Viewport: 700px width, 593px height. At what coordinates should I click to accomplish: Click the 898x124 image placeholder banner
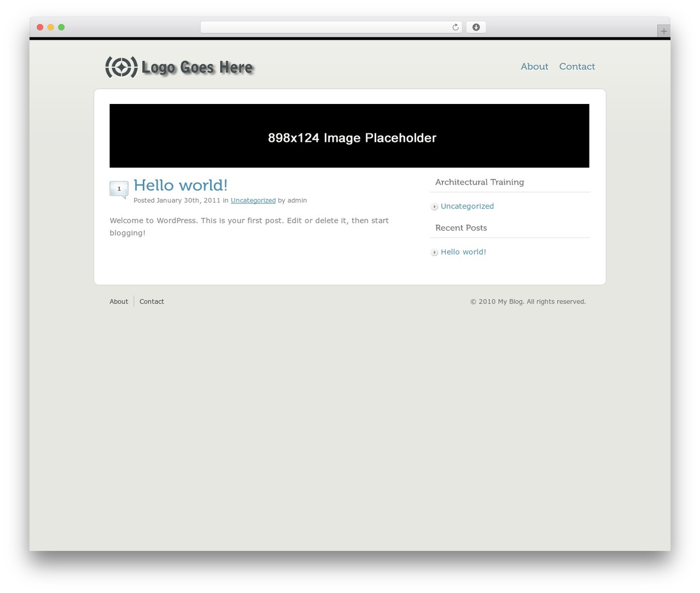pos(349,136)
